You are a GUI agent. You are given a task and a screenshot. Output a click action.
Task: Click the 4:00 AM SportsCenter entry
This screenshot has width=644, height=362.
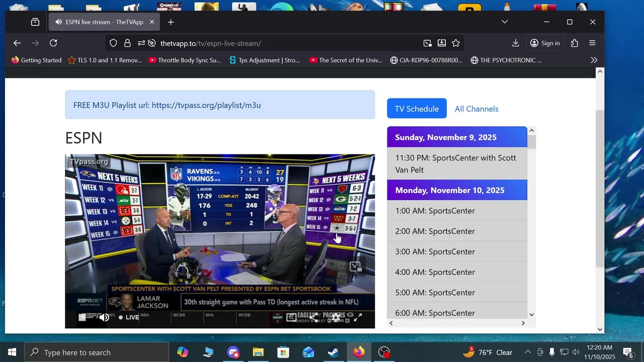pyautogui.click(x=457, y=272)
